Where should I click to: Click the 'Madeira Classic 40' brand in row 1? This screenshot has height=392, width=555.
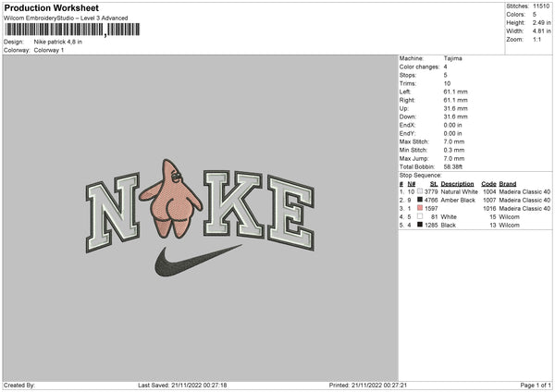coord(524,191)
